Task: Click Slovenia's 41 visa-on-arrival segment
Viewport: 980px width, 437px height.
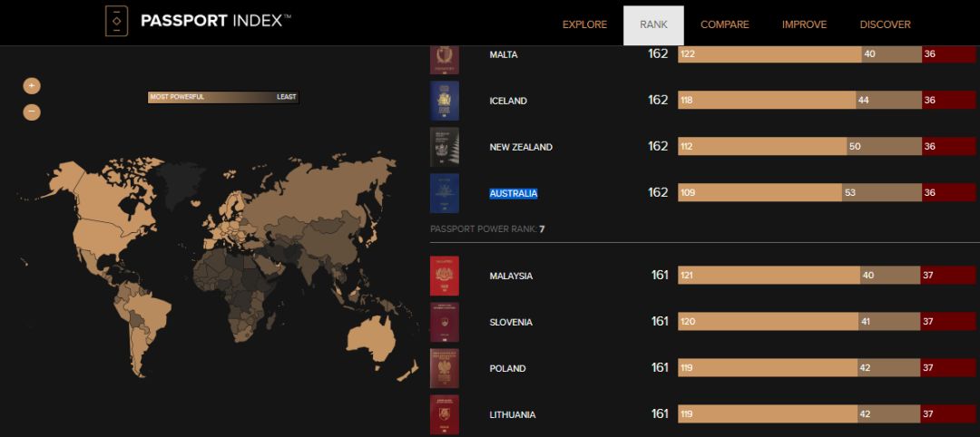Action: click(889, 322)
